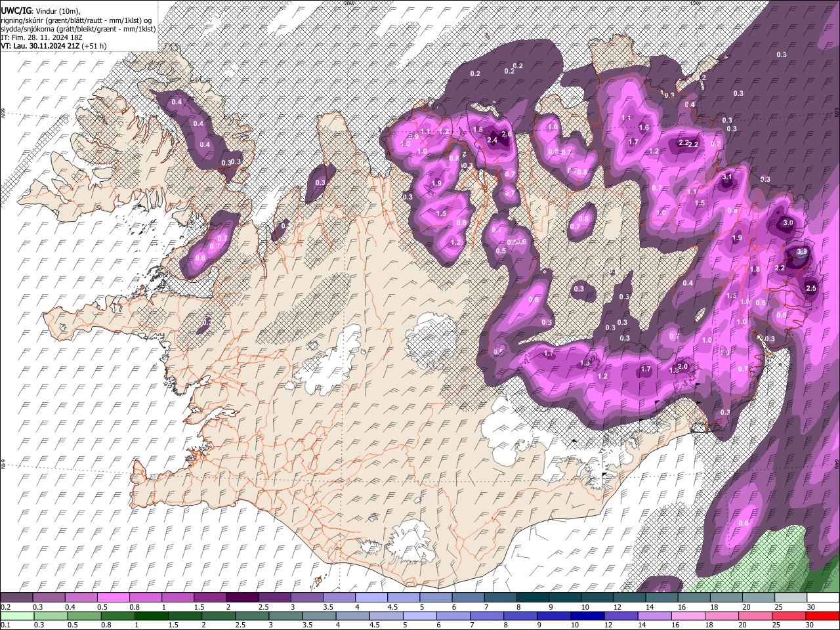Pick the bright red swatch labeled 30 in lower legend
Image resolution: width=840 pixels, height=630 pixels.
(x=822, y=616)
